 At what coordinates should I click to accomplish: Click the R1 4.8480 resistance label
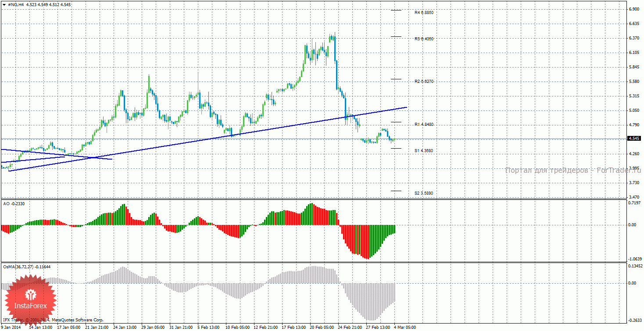(x=424, y=125)
